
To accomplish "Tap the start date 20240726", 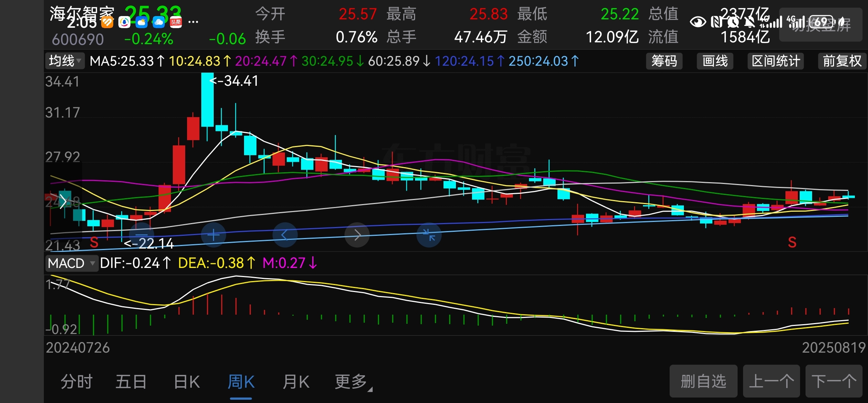I will [77, 348].
